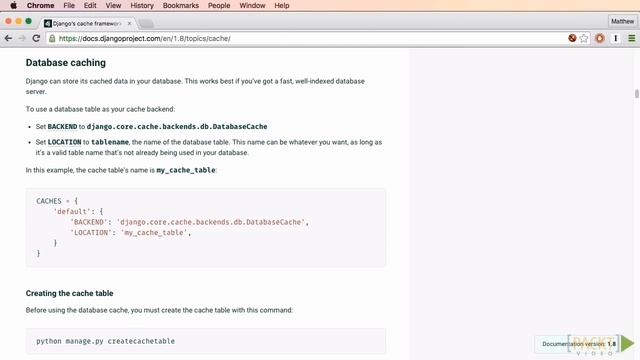Image resolution: width=640 pixels, height=360 pixels.
Task: Bookmark this page with the star icon
Action: point(584,38)
